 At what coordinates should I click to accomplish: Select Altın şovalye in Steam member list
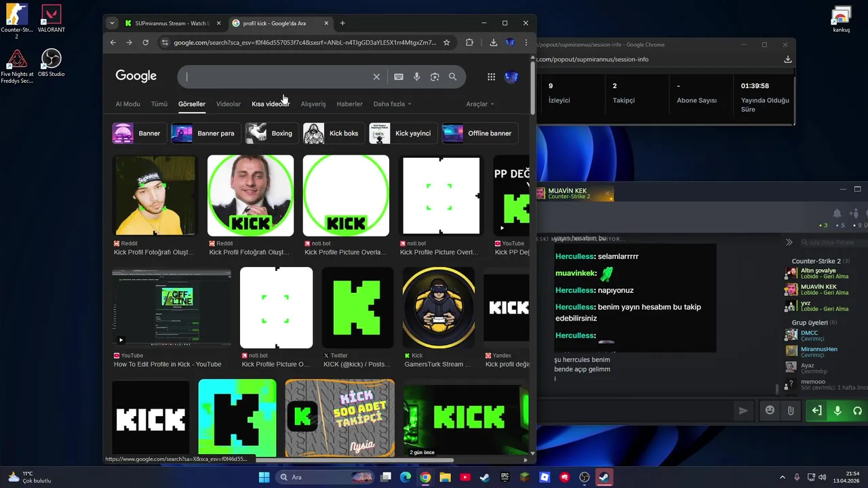[x=818, y=273]
